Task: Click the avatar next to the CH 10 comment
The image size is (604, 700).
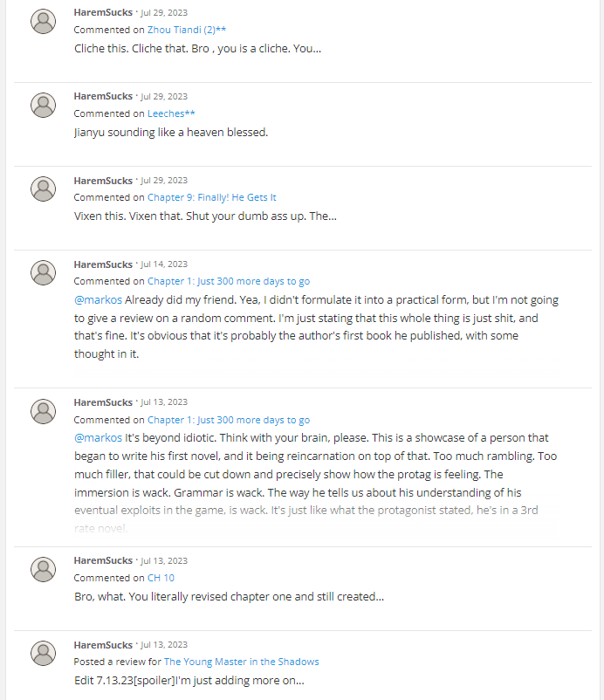Action: (x=44, y=569)
